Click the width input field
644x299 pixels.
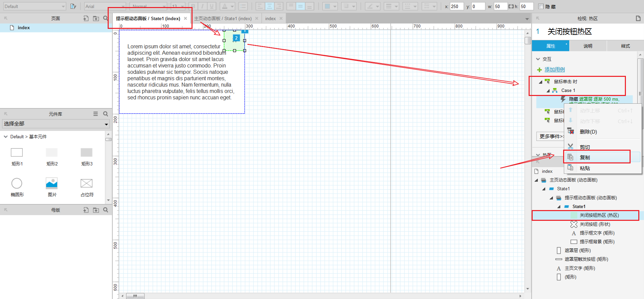[x=500, y=6]
